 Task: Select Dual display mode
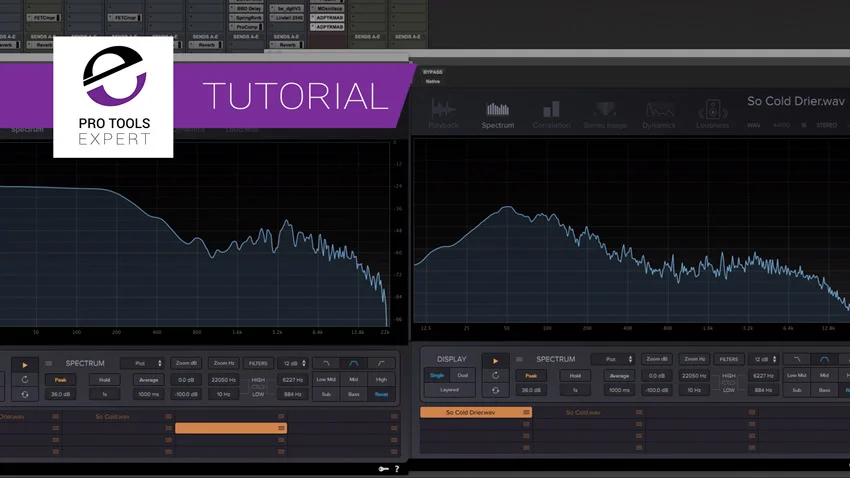[462, 375]
